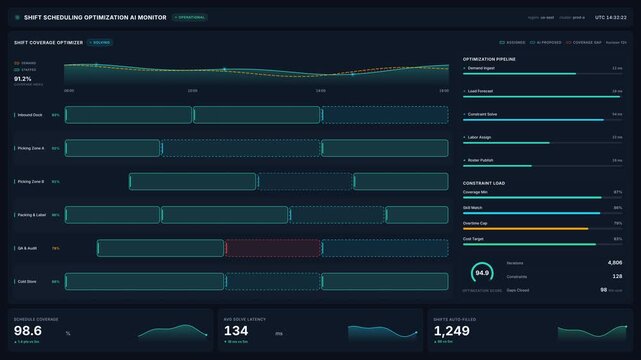Click the status dot beside the monitor title
Screen dimensions: 641x360
pyautogui.click(x=17, y=18)
